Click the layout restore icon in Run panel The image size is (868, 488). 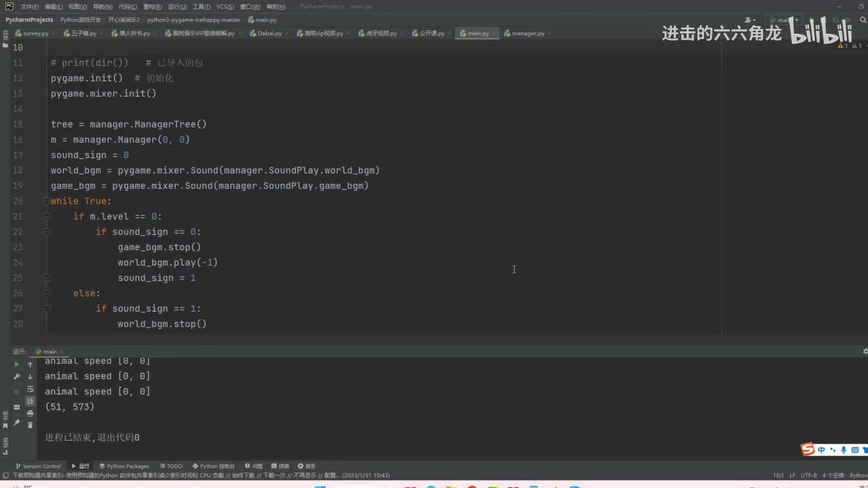pyautogui.click(x=17, y=408)
